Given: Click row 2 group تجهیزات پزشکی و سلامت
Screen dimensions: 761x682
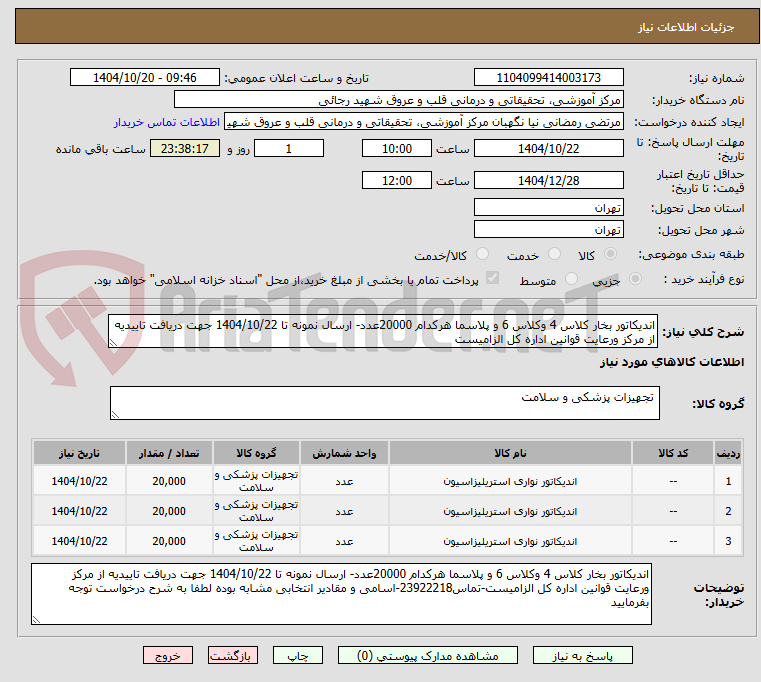Looking at the screenshot, I should coord(256,511).
